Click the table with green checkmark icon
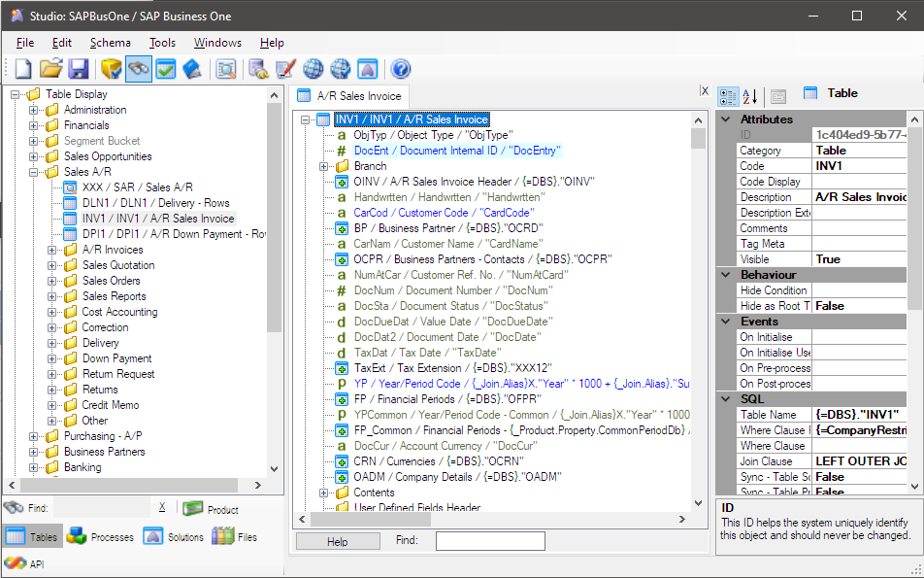924x578 pixels. [166, 69]
